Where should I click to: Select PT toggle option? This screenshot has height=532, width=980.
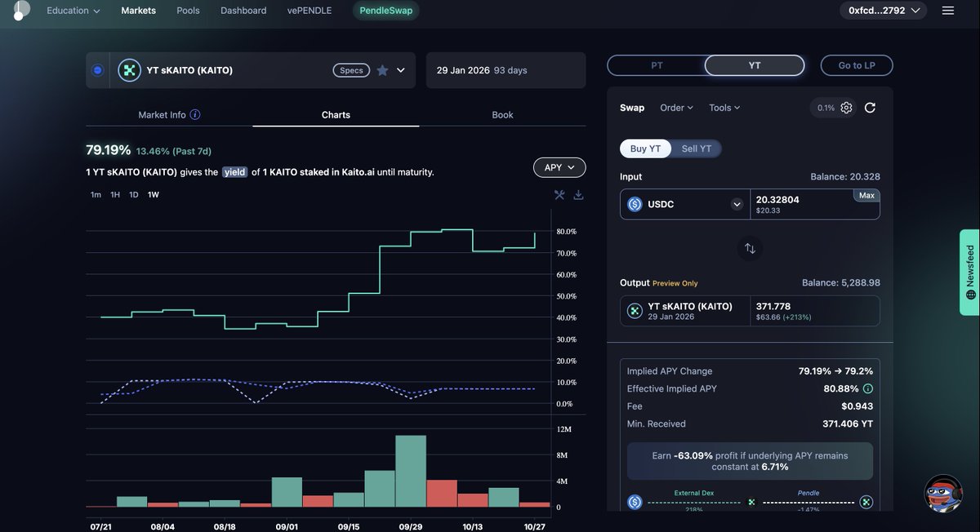(x=657, y=65)
